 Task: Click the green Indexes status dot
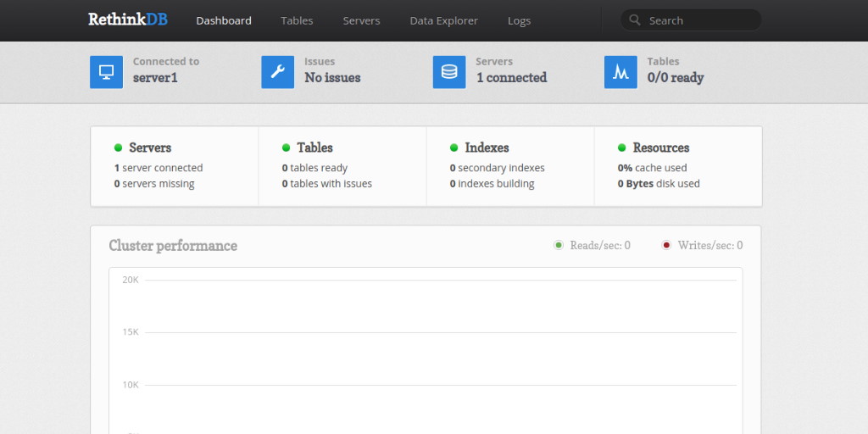[x=454, y=147]
